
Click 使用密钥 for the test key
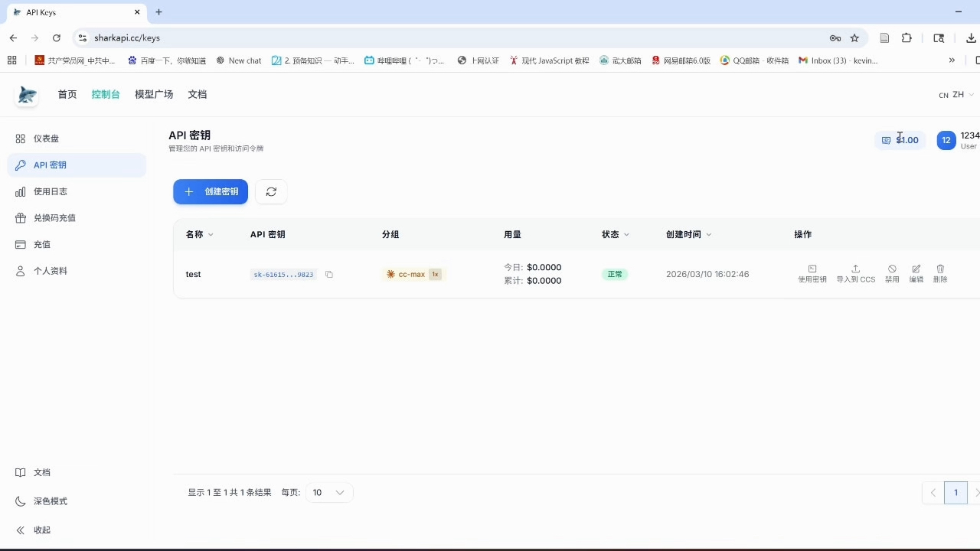tap(812, 274)
